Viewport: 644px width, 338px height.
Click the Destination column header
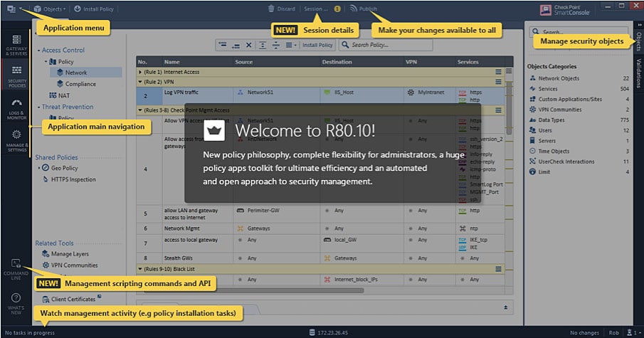pyautogui.click(x=337, y=62)
